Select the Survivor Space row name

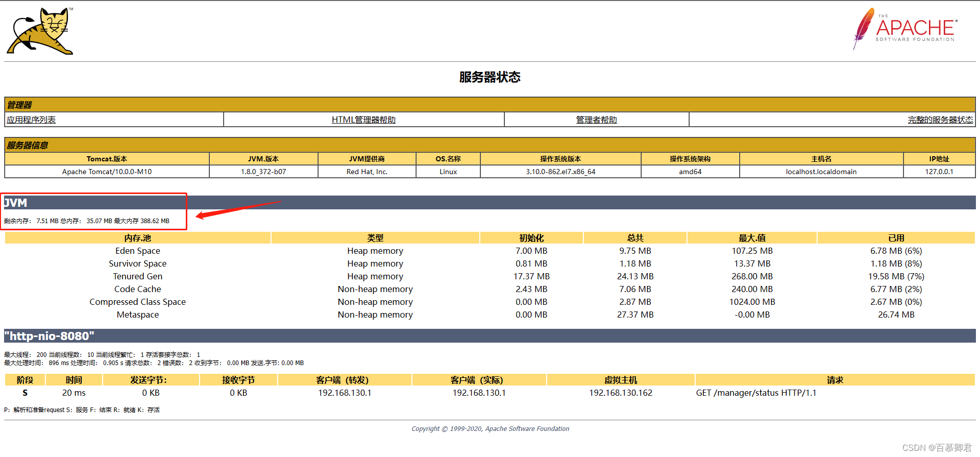pyautogui.click(x=138, y=263)
